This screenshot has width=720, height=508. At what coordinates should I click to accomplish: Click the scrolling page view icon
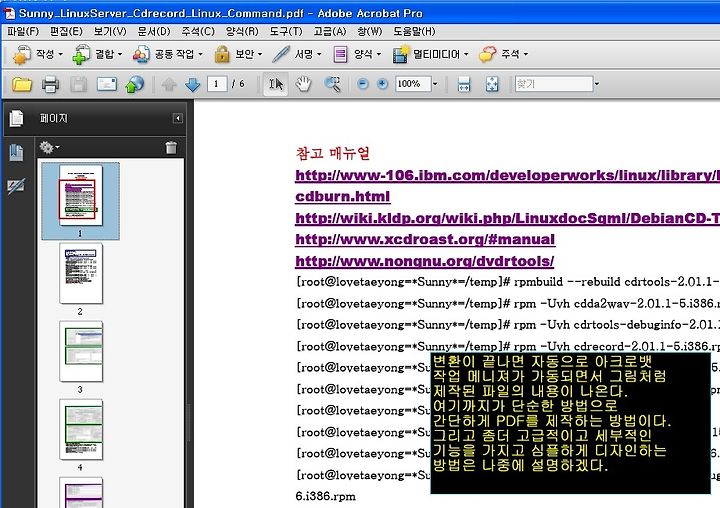464,84
